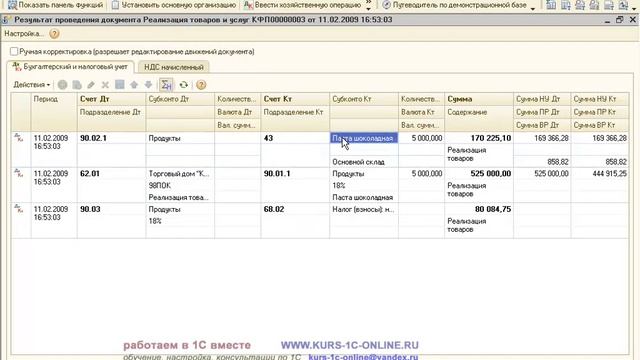Viewport: 640px width, 360px height.
Task: Click the 'Счет Дт' column header
Action: (x=111, y=99)
